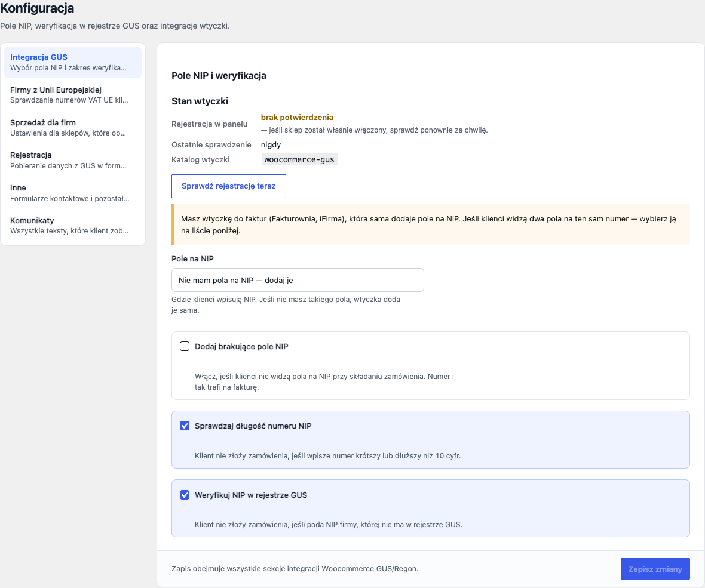The width and height of the screenshot is (705, 588).
Task: Click the Pole NIP i weryfikacja heading
Action: [x=219, y=75]
